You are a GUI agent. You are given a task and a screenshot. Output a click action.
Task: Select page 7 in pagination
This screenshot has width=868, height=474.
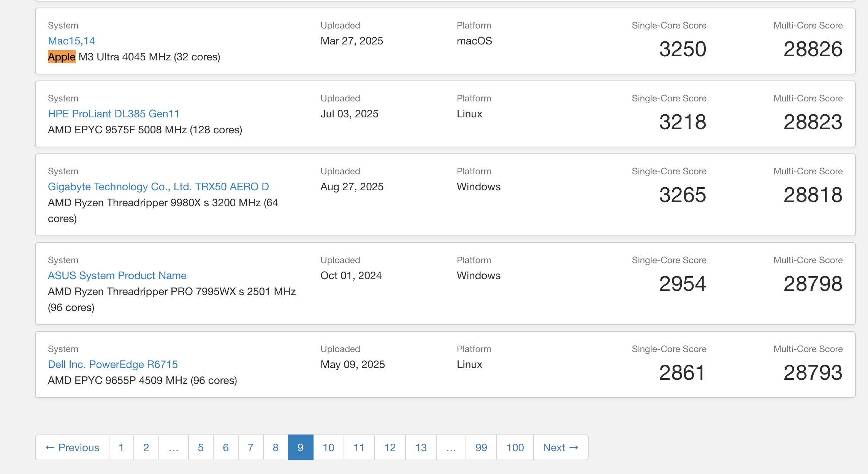coord(251,447)
